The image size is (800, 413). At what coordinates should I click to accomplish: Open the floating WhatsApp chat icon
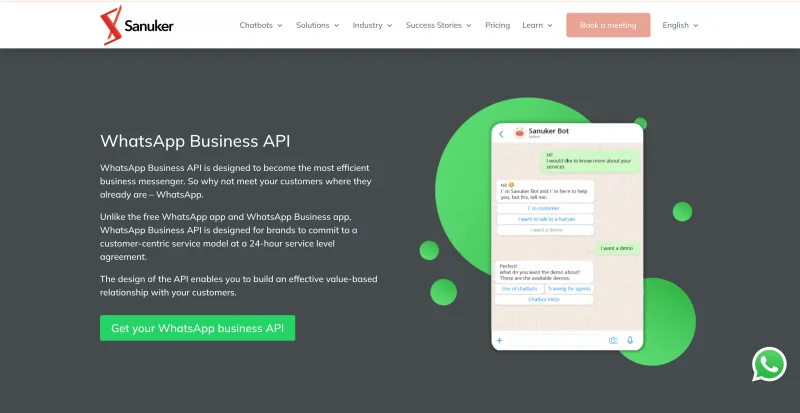point(769,364)
